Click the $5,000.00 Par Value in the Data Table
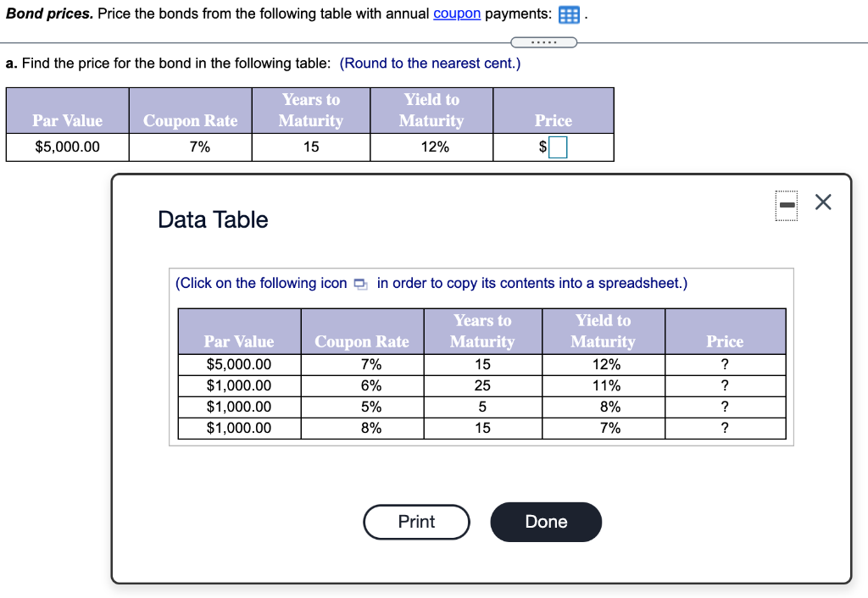This screenshot has height=598, width=868. [x=238, y=364]
